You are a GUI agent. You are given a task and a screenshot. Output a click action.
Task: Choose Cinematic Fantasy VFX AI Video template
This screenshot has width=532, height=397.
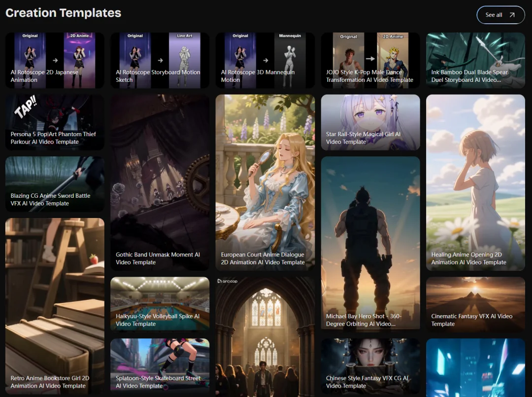pyautogui.click(x=476, y=304)
